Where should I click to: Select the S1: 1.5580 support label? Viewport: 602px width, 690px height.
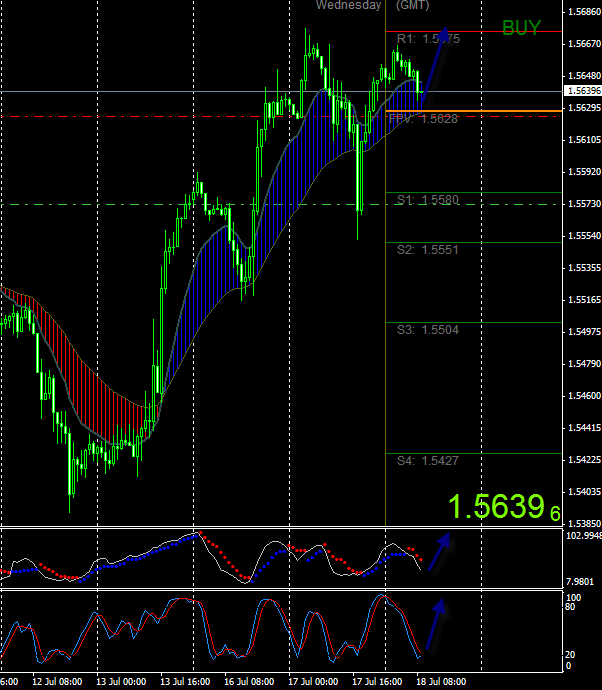tap(428, 200)
